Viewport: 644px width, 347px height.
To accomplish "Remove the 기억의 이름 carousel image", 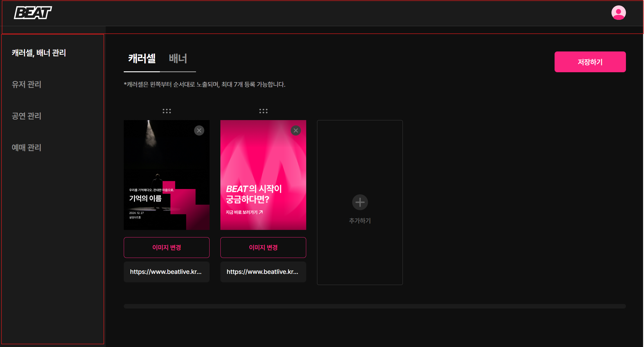I will tap(199, 131).
